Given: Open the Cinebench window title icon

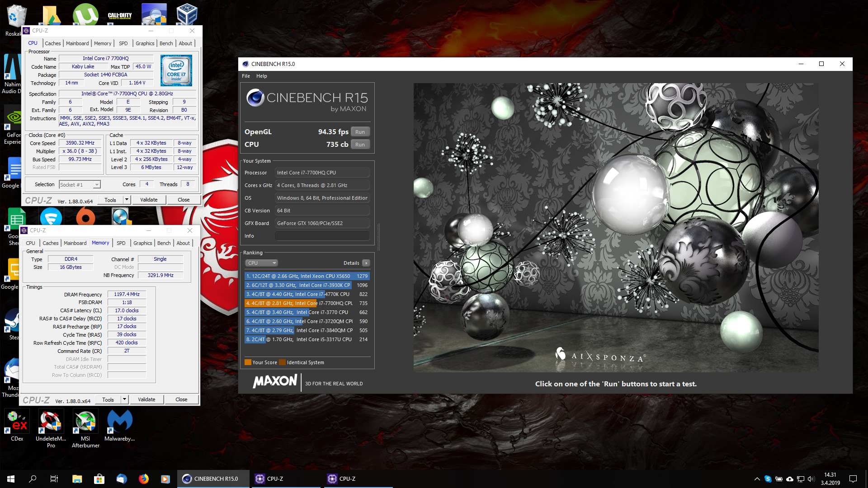Looking at the screenshot, I should click(245, 64).
